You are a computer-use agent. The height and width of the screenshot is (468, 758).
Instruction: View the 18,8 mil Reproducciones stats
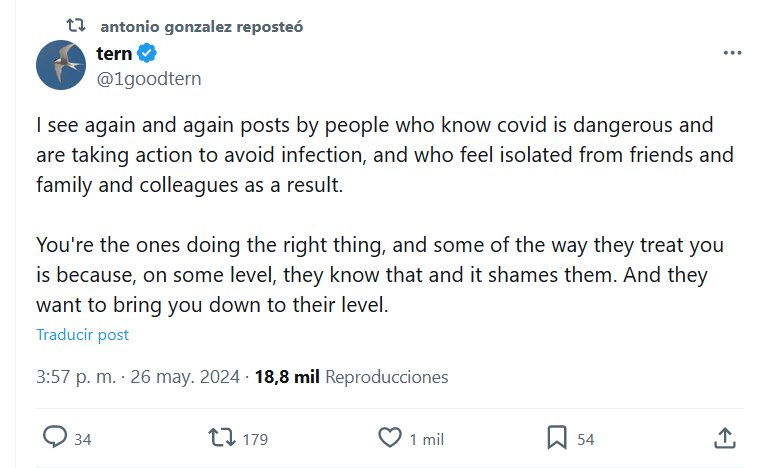(x=351, y=377)
